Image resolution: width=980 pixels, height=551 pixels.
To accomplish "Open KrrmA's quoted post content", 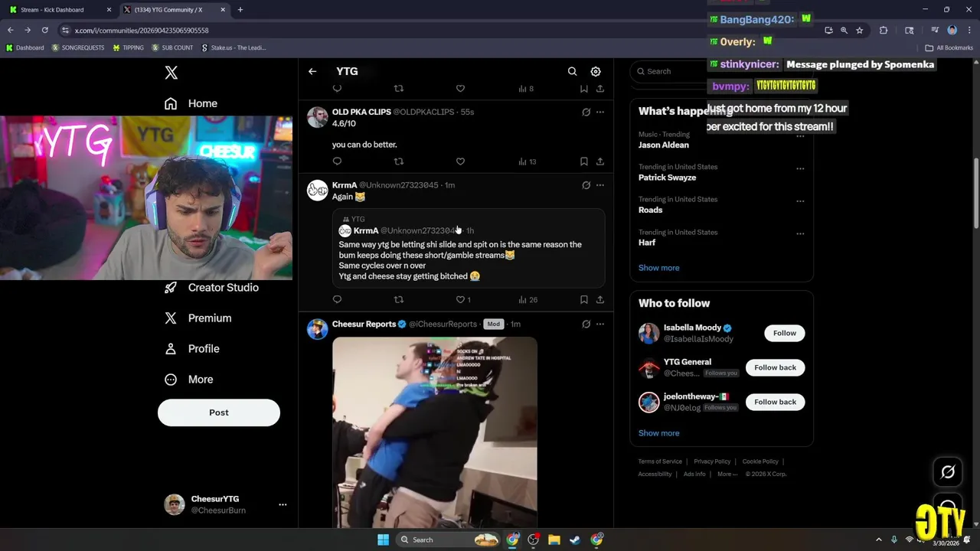I will click(469, 248).
